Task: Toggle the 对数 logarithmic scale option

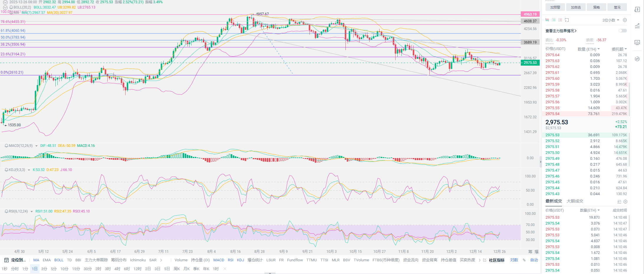Action: (x=514, y=260)
